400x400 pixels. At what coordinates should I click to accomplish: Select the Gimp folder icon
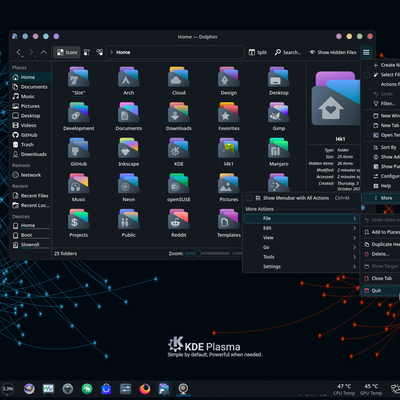(279, 112)
